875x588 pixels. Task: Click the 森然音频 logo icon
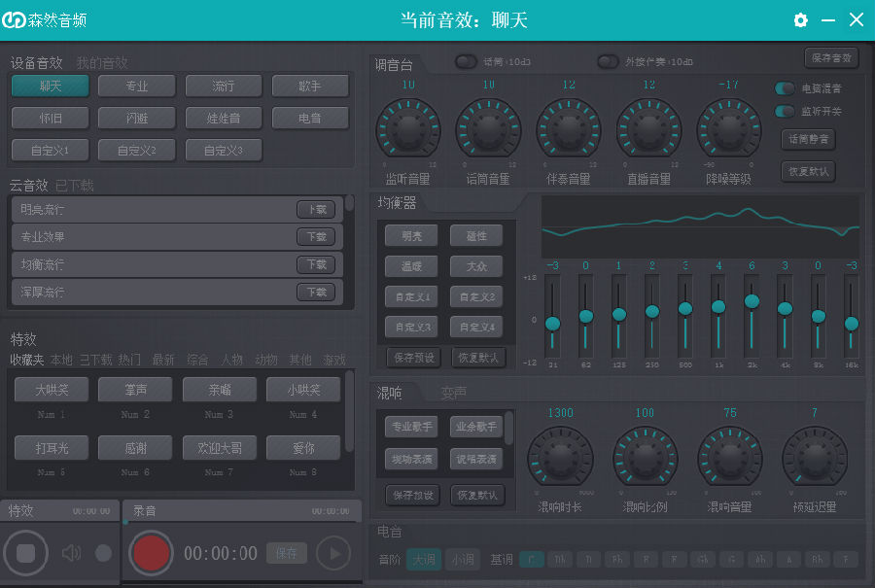click(13, 18)
